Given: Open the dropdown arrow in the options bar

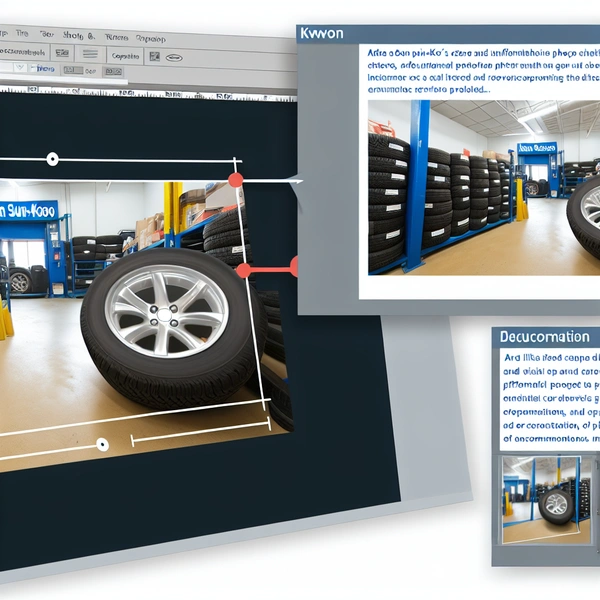Looking at the screenshot, I should pos(18,70).
